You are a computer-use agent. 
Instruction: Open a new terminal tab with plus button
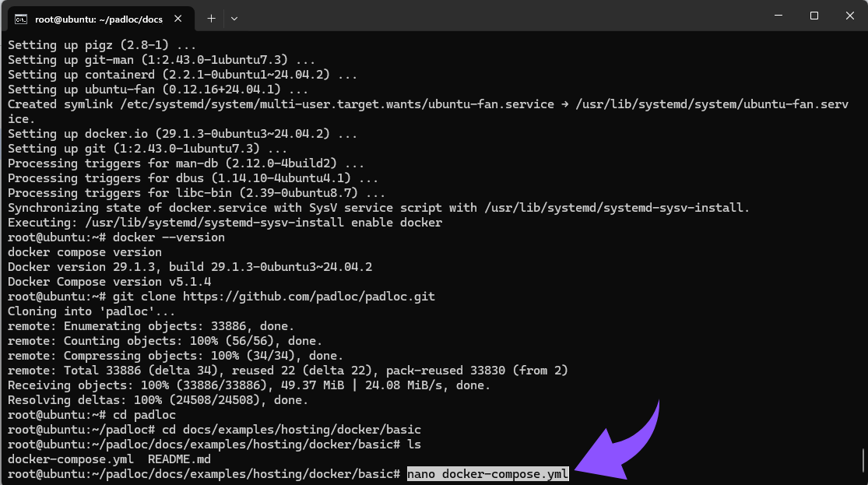[x=211, y=19]
